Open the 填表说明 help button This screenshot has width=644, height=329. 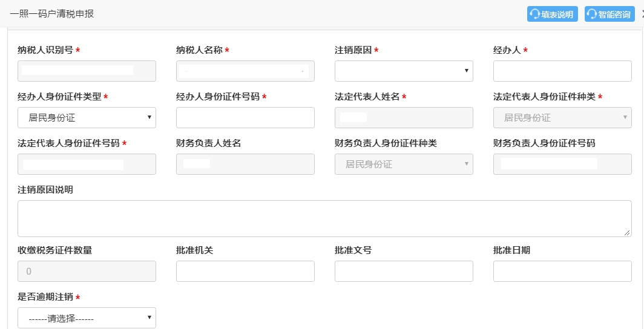tap(553, 14)
